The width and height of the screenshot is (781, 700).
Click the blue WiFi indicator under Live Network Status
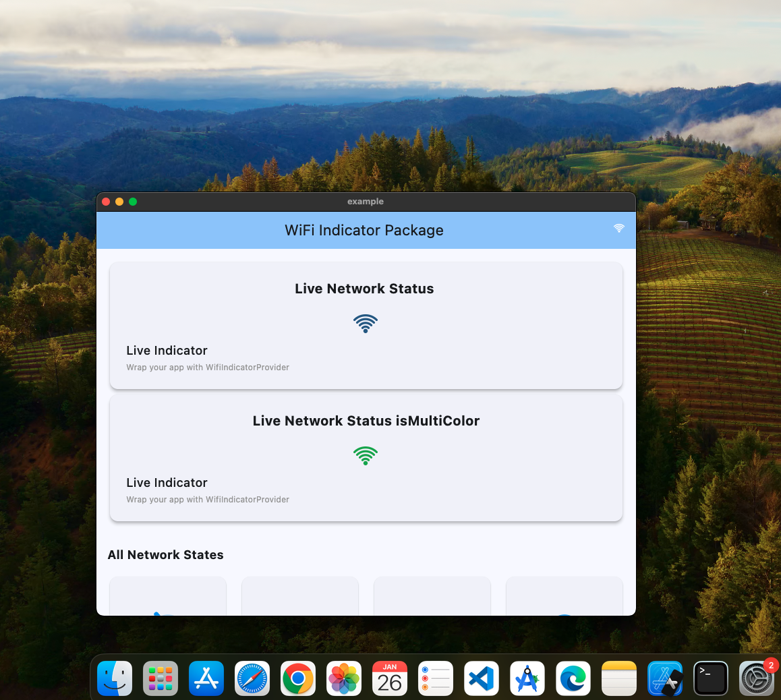click(366, 323)
